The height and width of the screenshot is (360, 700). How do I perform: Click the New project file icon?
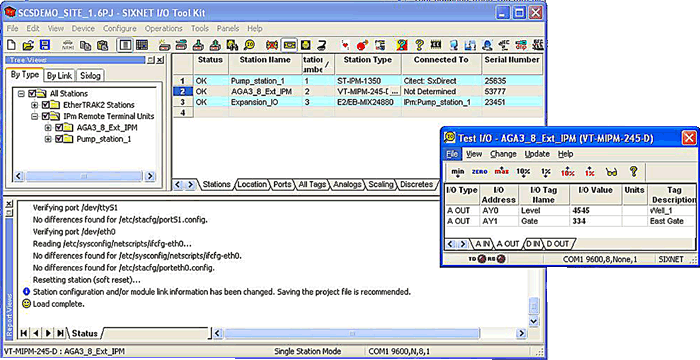point(12,45)
